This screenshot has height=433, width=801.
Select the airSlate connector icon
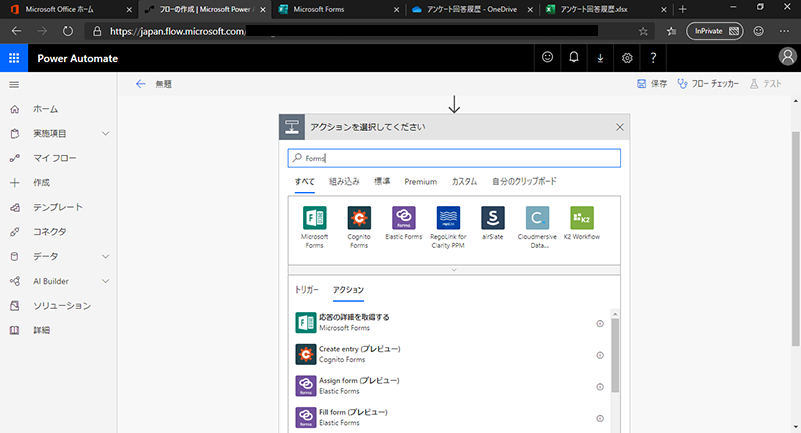(492, 218)
